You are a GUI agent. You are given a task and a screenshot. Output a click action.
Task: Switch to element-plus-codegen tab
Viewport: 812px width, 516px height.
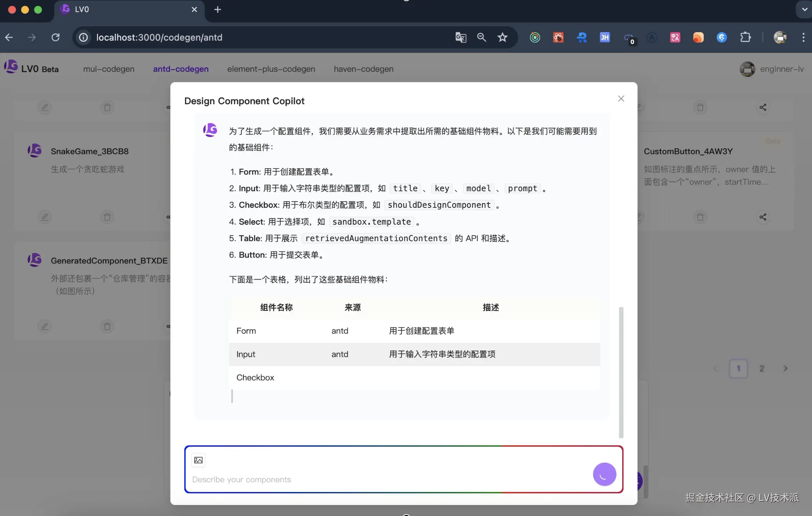[271, 69]
